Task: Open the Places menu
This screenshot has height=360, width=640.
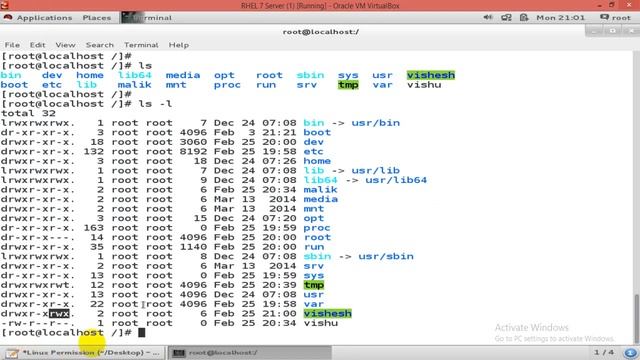Action: click(97, 18)
